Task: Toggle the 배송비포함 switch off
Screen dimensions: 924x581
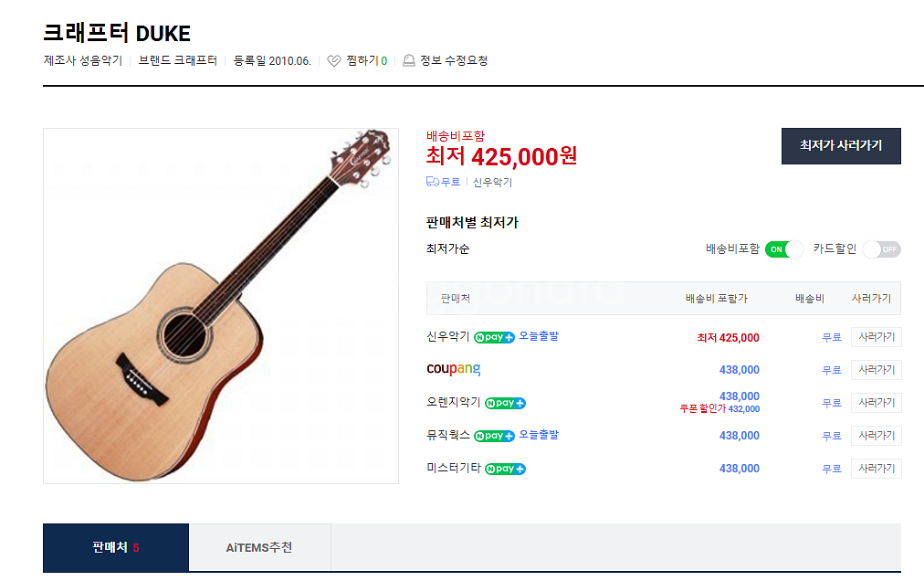Action: [x=783, y=249]
